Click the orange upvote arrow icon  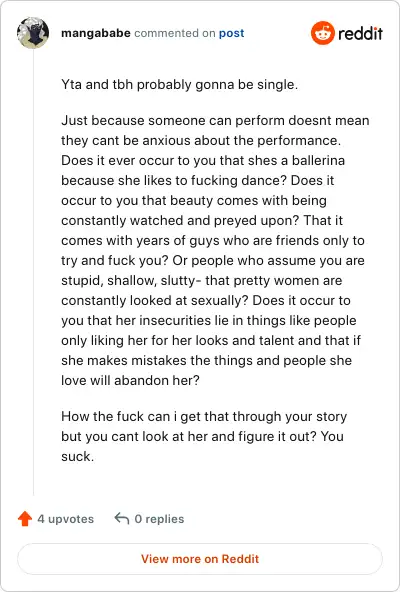25,519
